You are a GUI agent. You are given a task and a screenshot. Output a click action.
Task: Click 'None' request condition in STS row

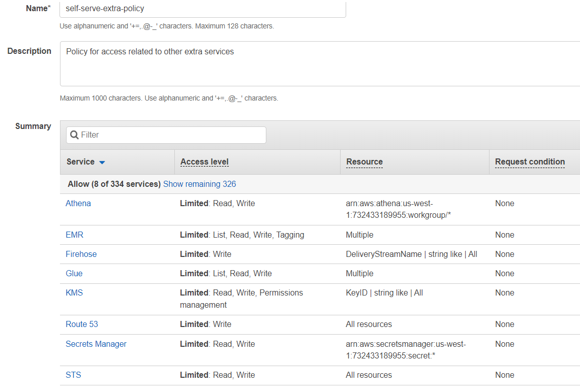coord(505,375)
